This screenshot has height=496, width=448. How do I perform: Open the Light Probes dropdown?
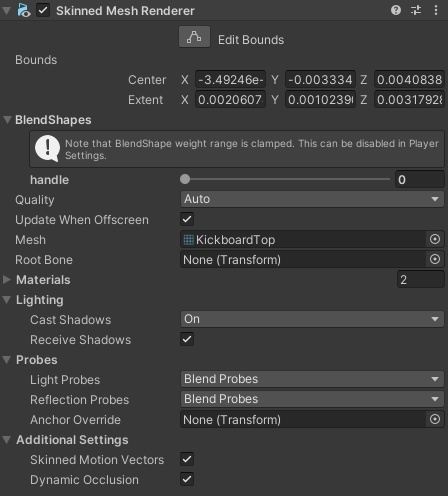click(x=312, y=379)
